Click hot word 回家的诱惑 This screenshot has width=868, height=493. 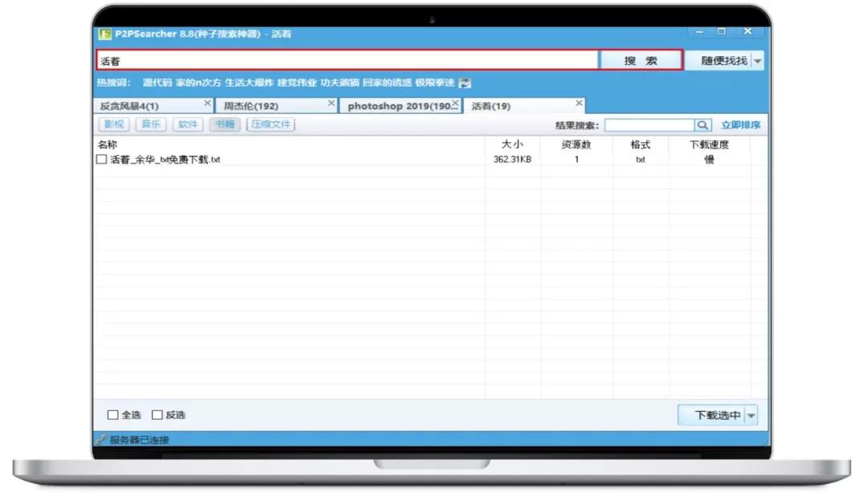(x=387, y=83)
